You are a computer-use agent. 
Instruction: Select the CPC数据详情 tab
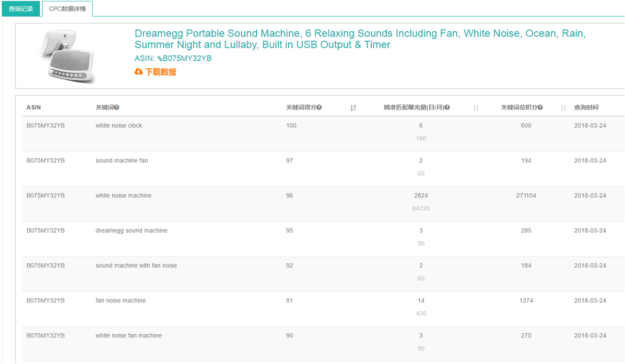(67, 9)
